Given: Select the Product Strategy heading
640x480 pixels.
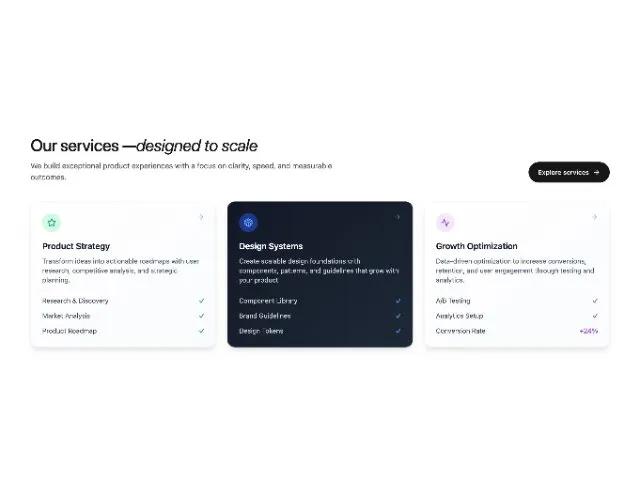Looking at the screenshot, I should point(76,246).
